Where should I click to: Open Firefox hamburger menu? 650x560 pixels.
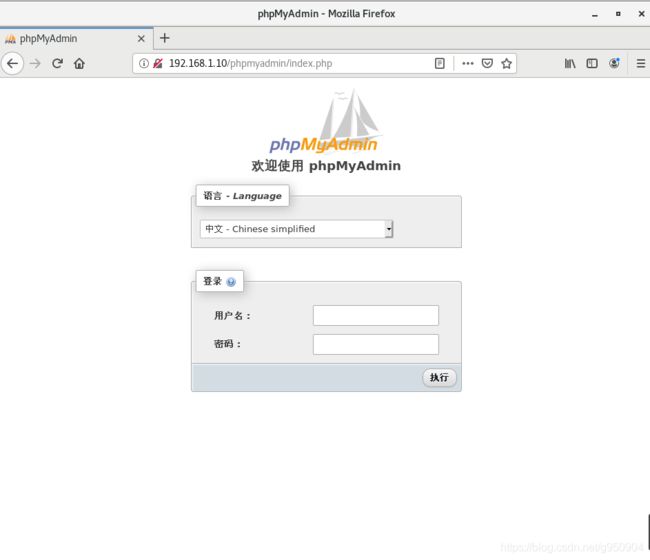click(x=641, y=63)
